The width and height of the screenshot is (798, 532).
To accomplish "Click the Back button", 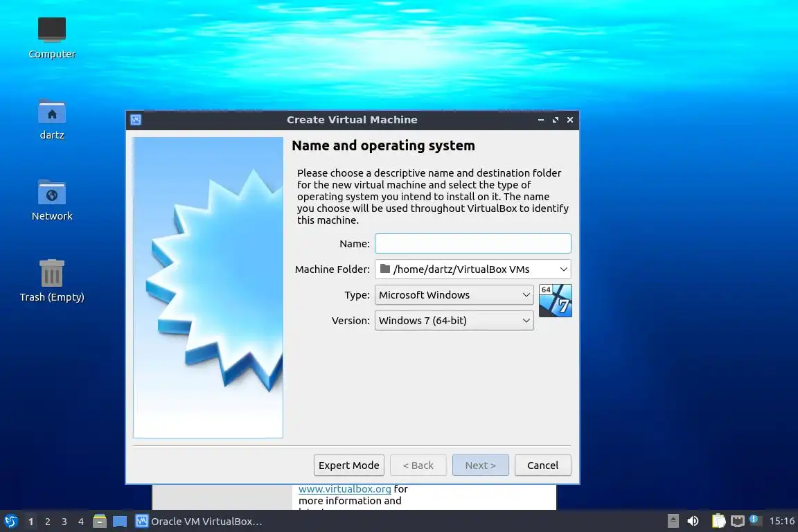I will click(x=418, y=465).
